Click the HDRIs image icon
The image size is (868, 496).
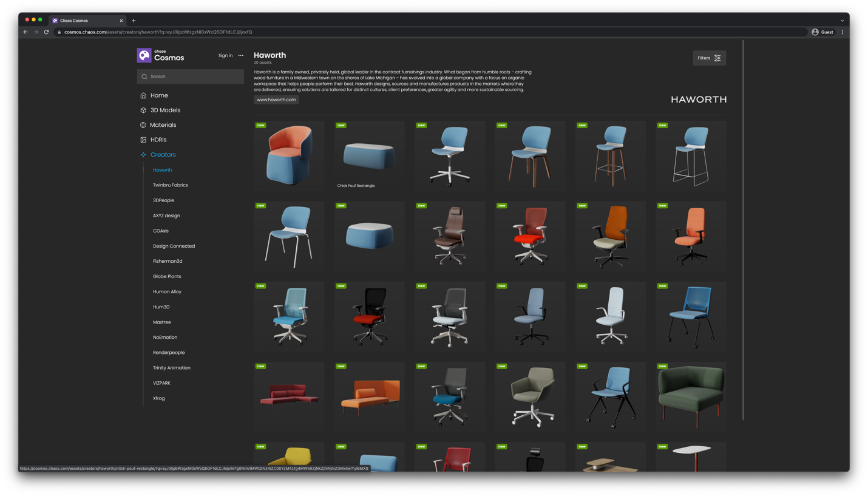pyautogui.click(x=143, y=140)
